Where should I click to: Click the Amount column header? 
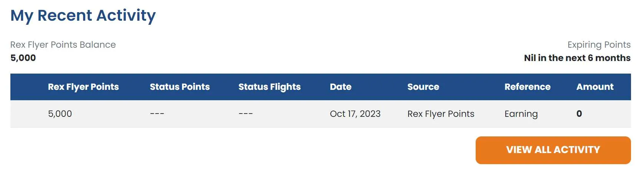(595, 87)
